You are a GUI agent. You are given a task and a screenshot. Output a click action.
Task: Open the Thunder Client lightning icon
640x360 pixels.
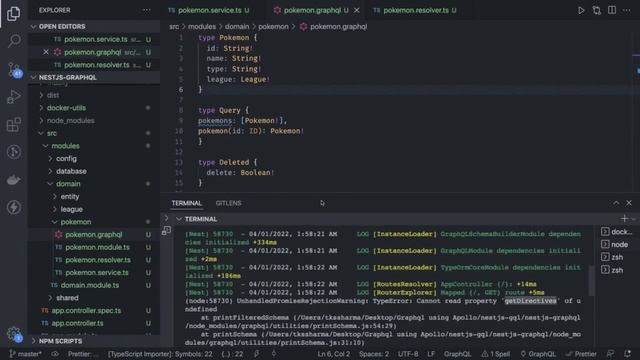coord(13,207)
